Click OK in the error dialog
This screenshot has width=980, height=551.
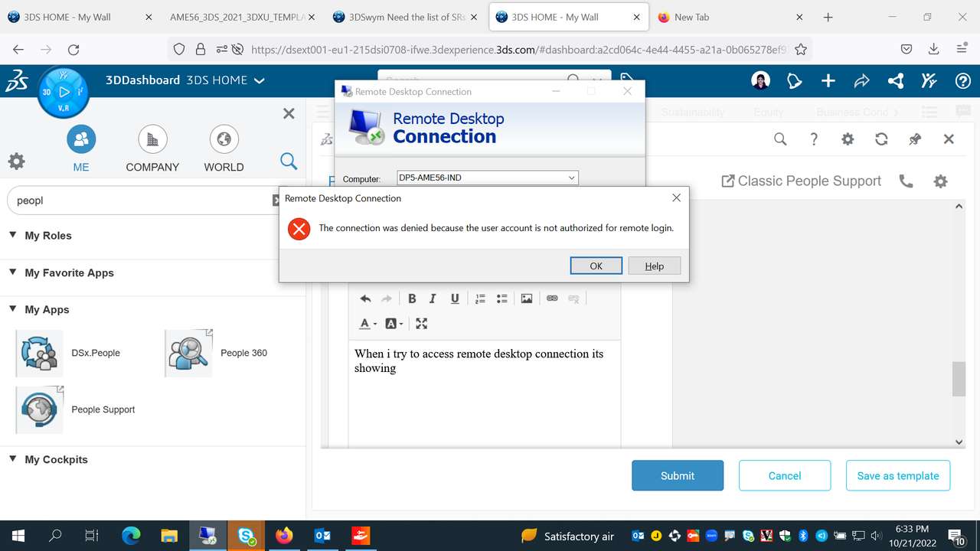596,266
